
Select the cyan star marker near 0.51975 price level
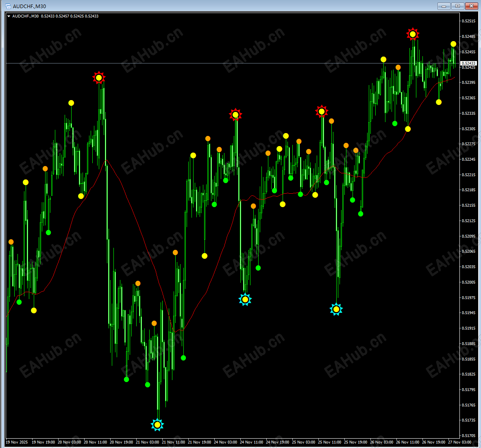click(245, 299)
